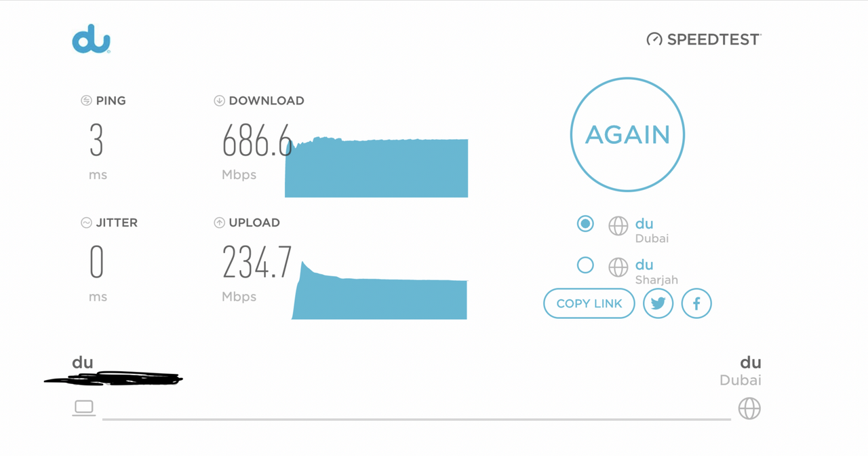Click the du logo in header
This screenshot has width=868, height=456.
point(92,39)
